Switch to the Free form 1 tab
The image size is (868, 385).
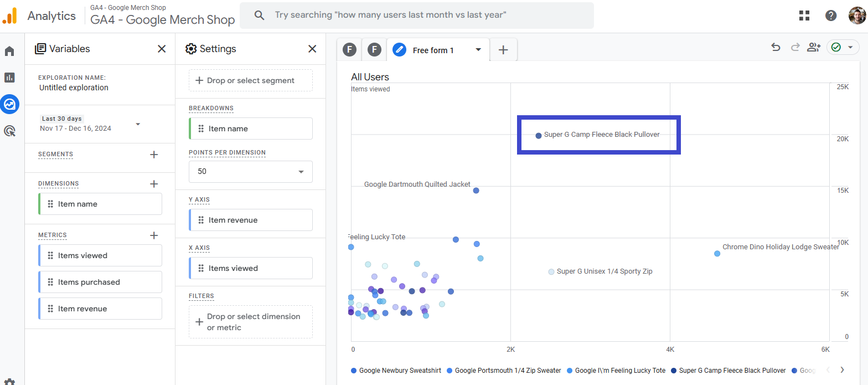tap(433, 50)
